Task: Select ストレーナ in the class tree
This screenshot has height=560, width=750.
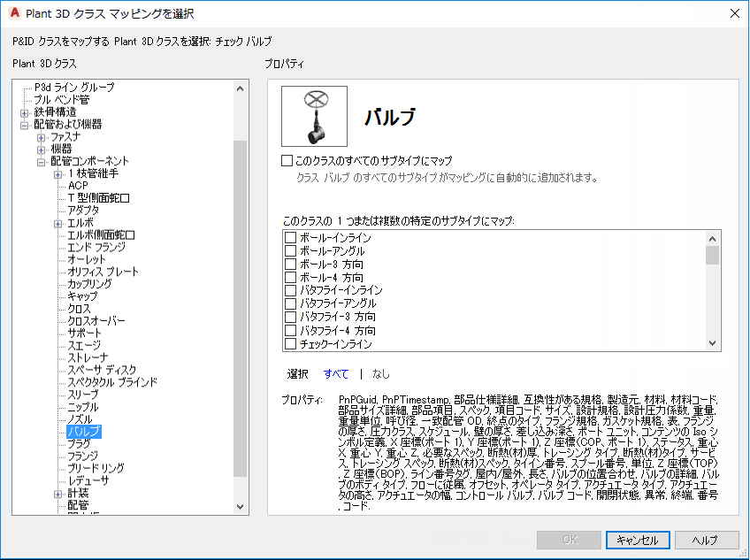Action: pos(88,357)
